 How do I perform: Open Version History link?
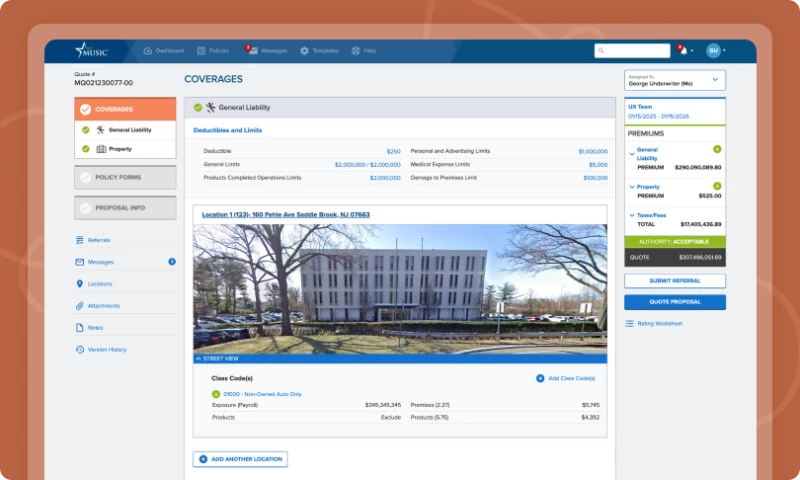107,350
